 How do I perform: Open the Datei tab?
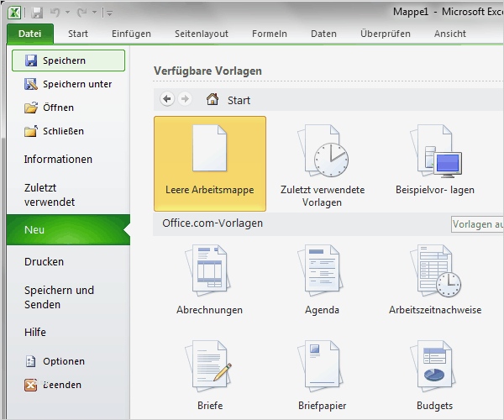tap(30, 34)
